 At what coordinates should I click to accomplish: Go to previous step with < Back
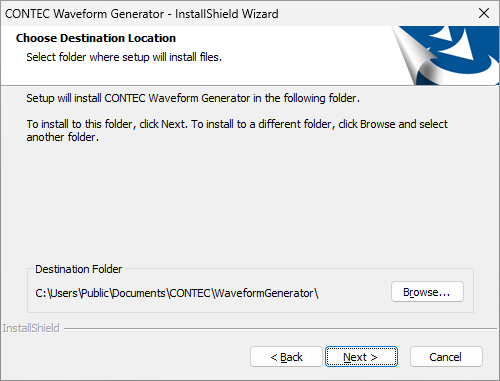[286, 357]
